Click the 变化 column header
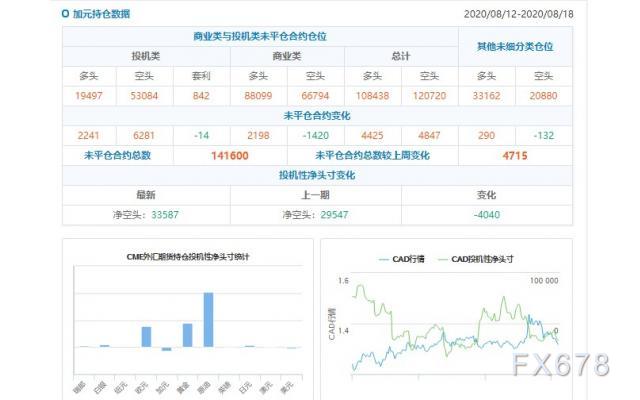 tap(487, 195)
